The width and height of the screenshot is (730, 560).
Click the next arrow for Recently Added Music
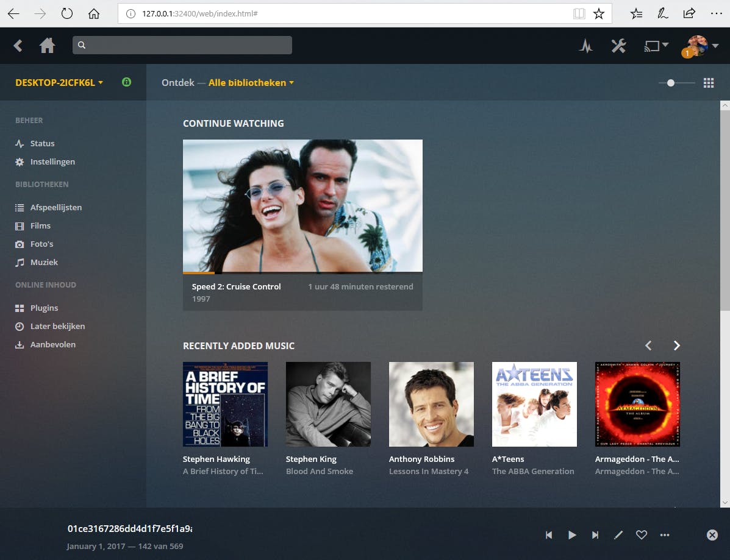(676, 346)
